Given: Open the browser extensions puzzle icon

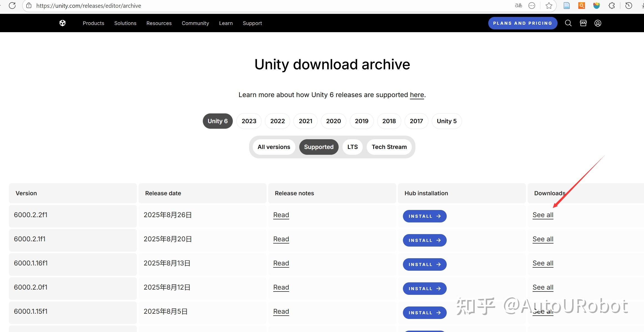Looking at the screenshot, I should (612, 6).
